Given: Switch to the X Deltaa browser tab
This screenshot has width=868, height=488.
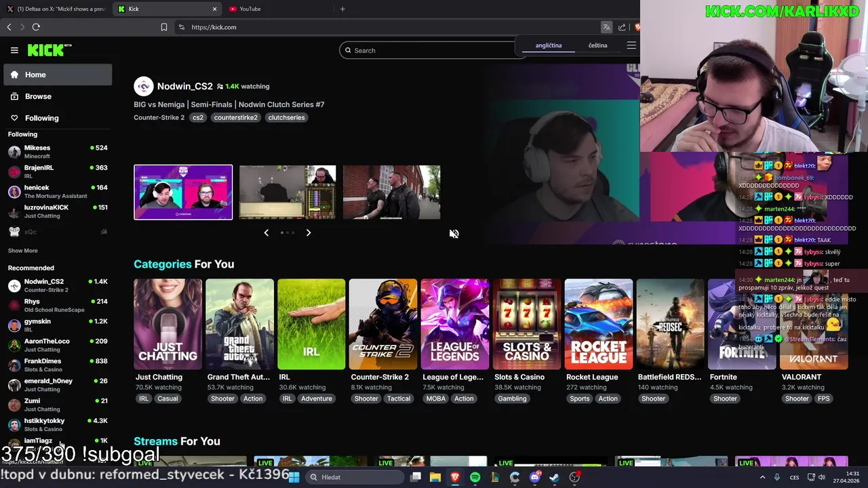Looking at the screenshot, I should [x=56, y=9].
